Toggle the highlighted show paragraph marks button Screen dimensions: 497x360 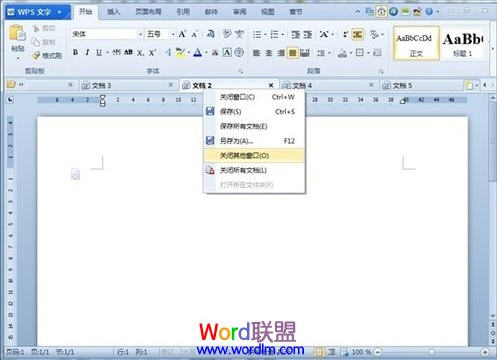click(x=357, y=34)
